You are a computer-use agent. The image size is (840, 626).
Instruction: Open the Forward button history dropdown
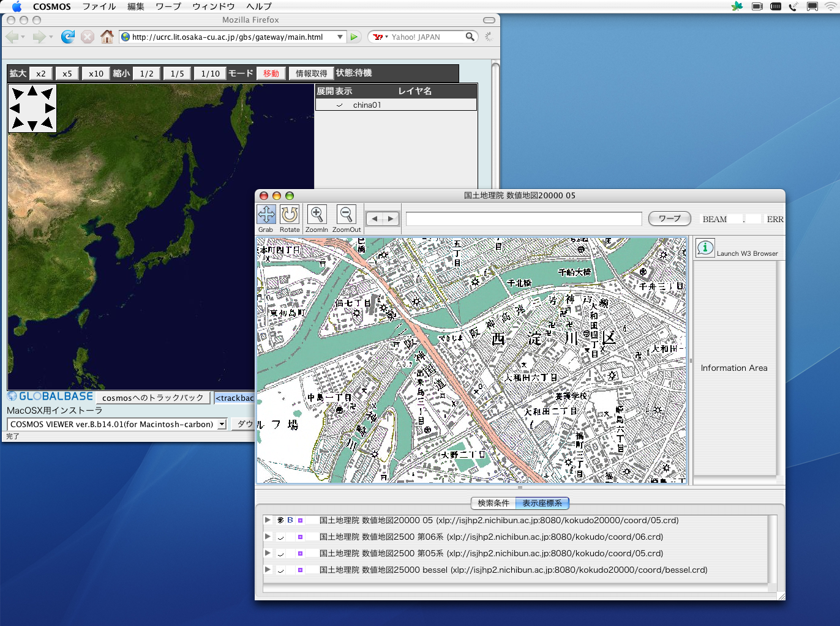pos(50,37)
